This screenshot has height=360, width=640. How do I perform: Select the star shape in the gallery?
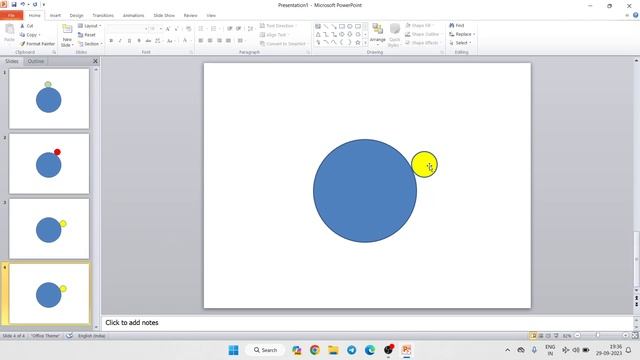358,42
